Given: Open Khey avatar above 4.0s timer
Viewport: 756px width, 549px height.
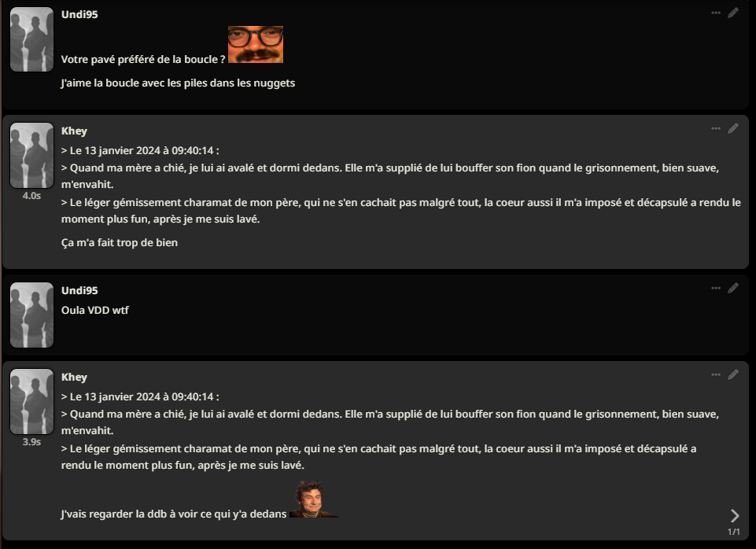Looking at the screenshot, I should [x=31, y=155].
